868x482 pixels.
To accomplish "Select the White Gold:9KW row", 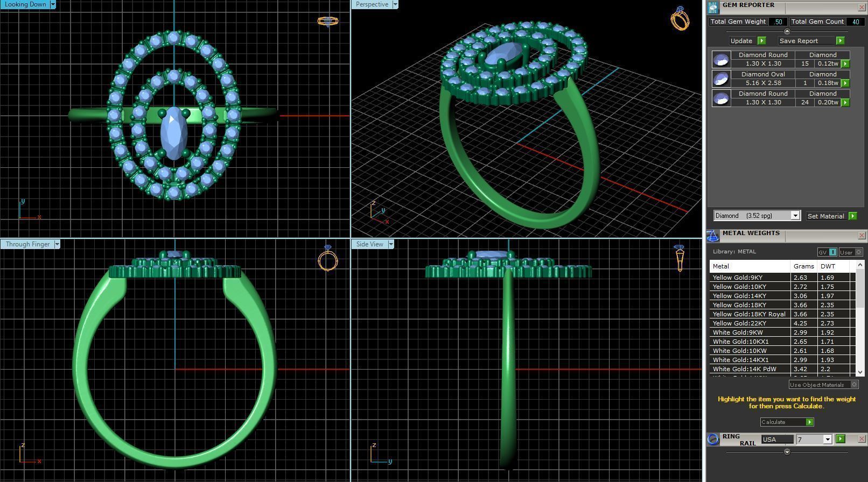I will click(x=782, y=332).
